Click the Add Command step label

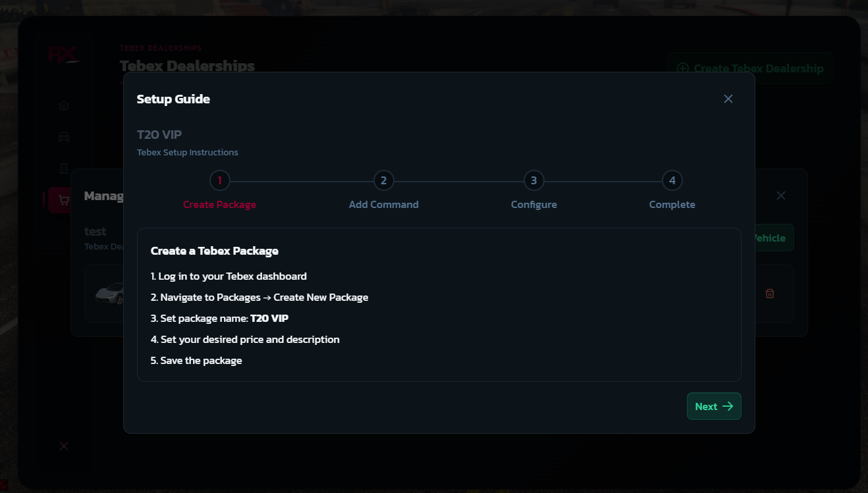click(x=384, y=204)
